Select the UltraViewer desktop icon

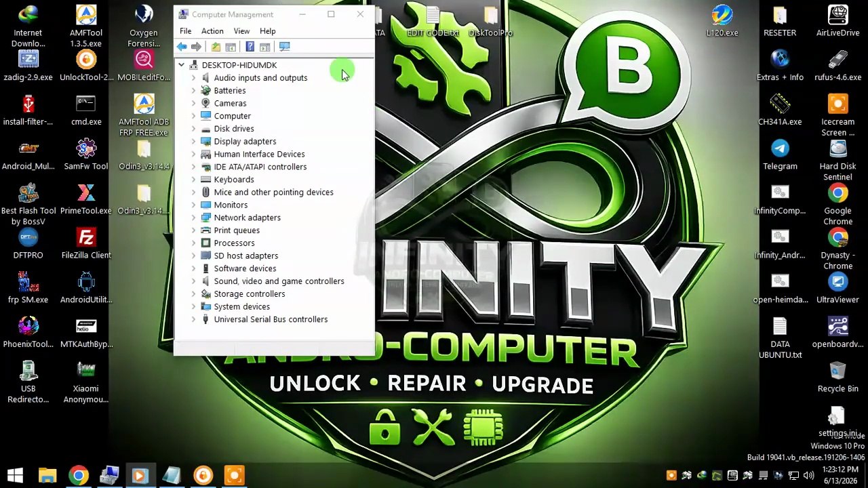pyautogui.click(x=838, y=288)
